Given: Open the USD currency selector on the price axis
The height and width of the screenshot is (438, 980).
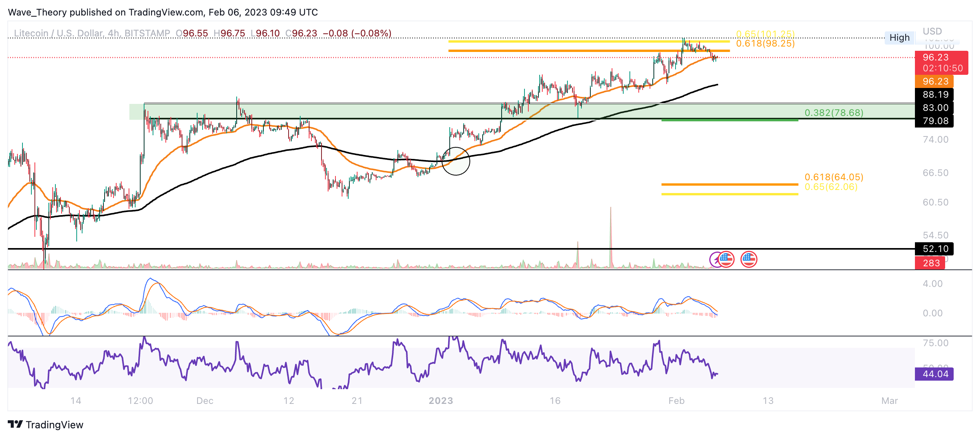Looking at the screenshot, I should click(932, 31).
